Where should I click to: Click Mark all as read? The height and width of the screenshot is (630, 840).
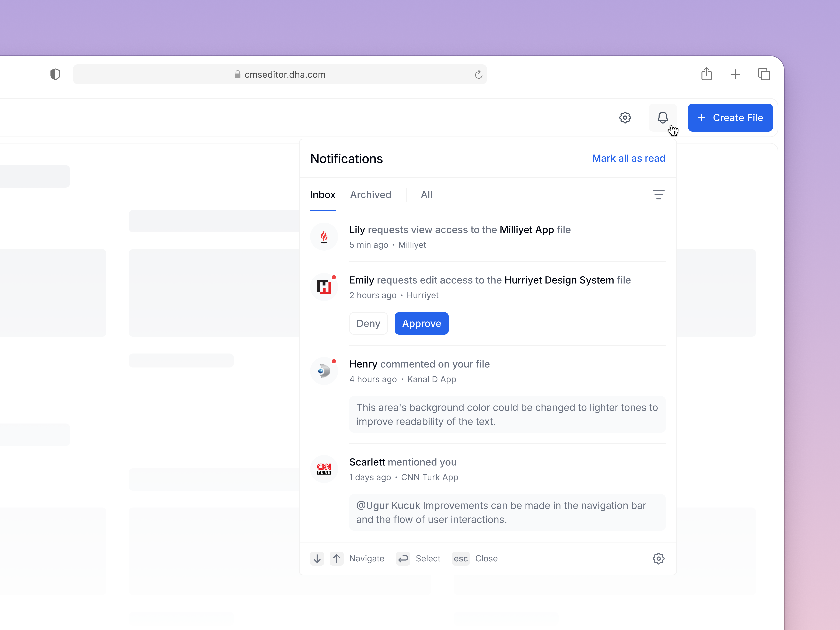point(628,158)
